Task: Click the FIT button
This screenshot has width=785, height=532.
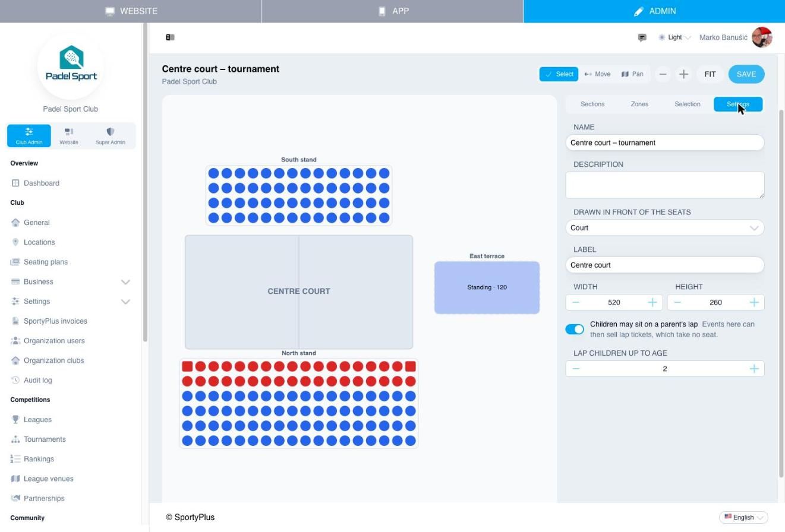Action: point(710,74)
